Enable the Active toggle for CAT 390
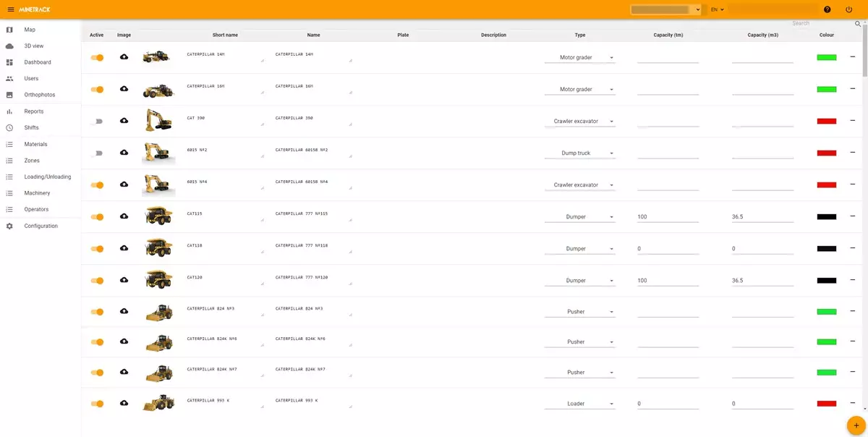 [x=97, y=122]
